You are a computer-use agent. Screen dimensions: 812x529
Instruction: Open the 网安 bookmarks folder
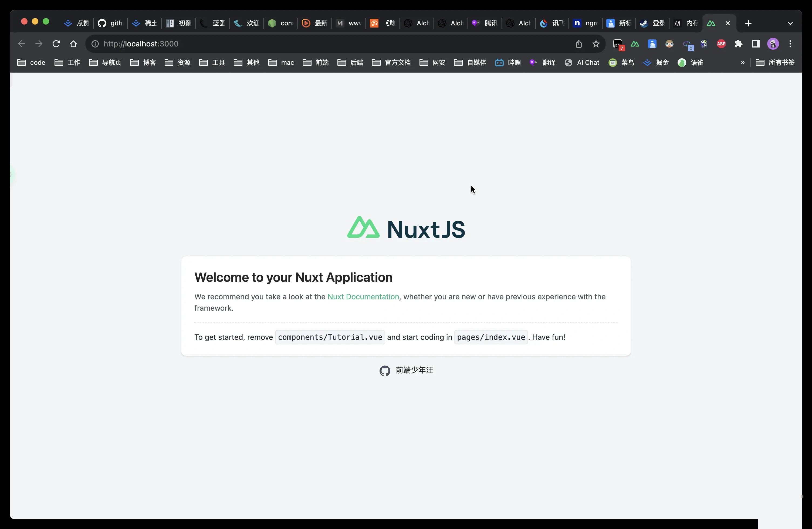click(432, 62)
